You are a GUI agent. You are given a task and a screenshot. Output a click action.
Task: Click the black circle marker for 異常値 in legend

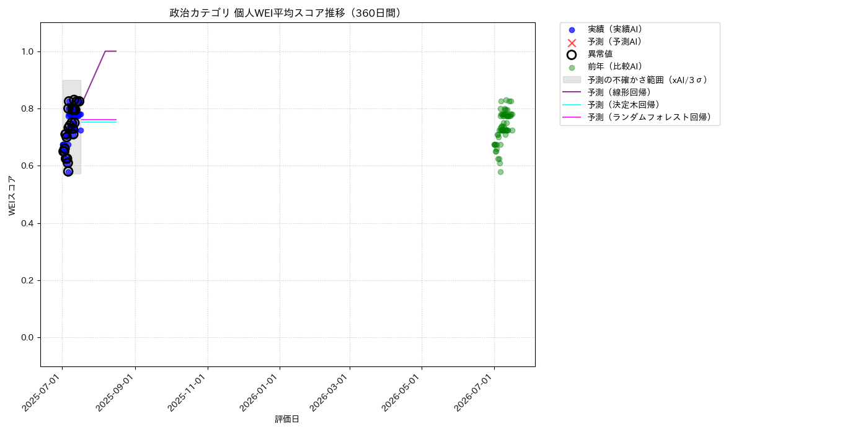pos(572,55)
